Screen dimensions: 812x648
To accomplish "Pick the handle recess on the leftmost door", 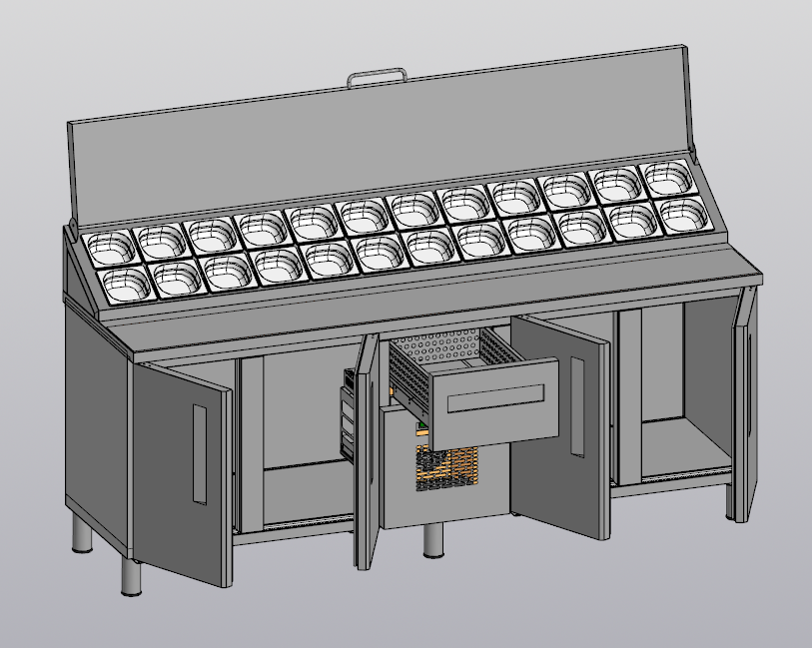I will 200,454.
